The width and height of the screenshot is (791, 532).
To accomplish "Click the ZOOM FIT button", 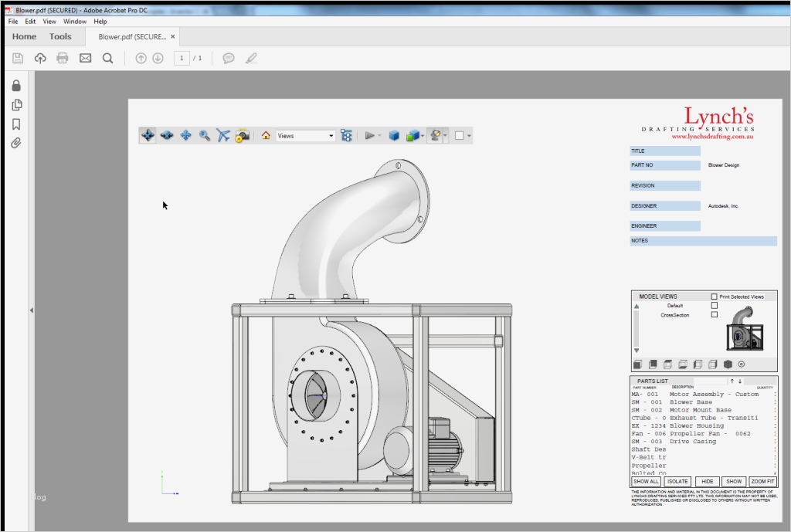I will click(x=762, y=481).
